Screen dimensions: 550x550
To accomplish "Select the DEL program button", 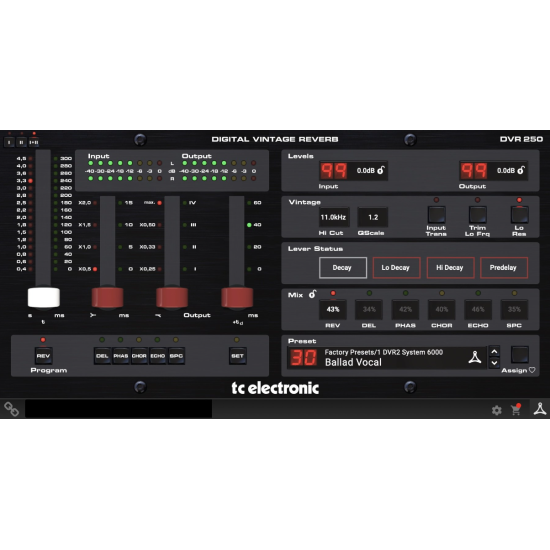I will tap(102, 356).
